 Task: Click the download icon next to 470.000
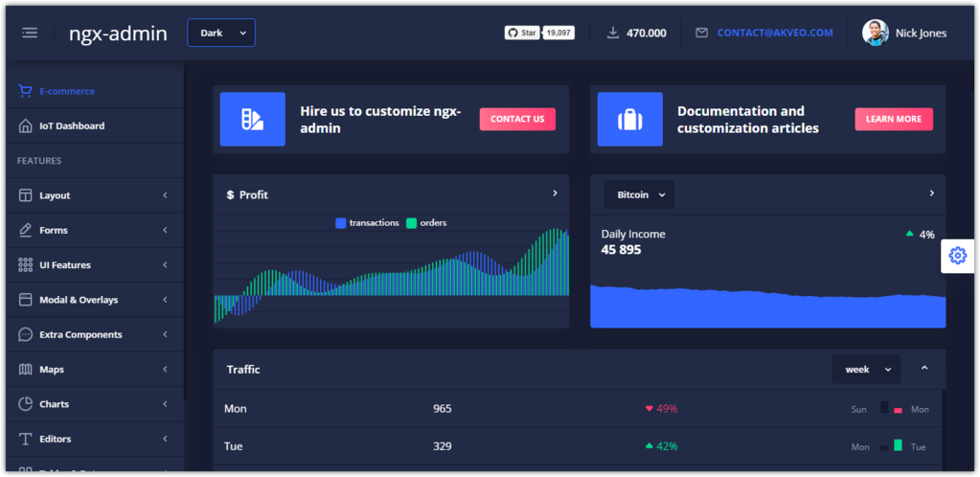click(613, 33)
